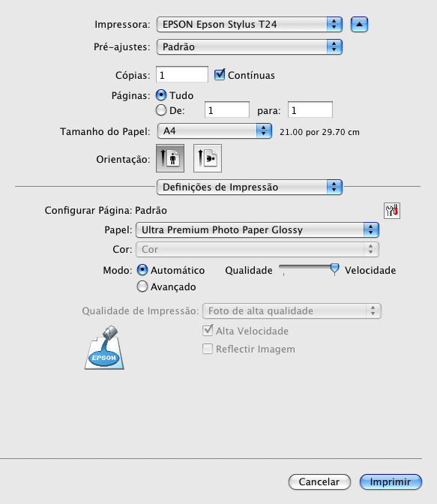
Task: Open the Definições de Impressão pane menu
Action: pos(250,187)
